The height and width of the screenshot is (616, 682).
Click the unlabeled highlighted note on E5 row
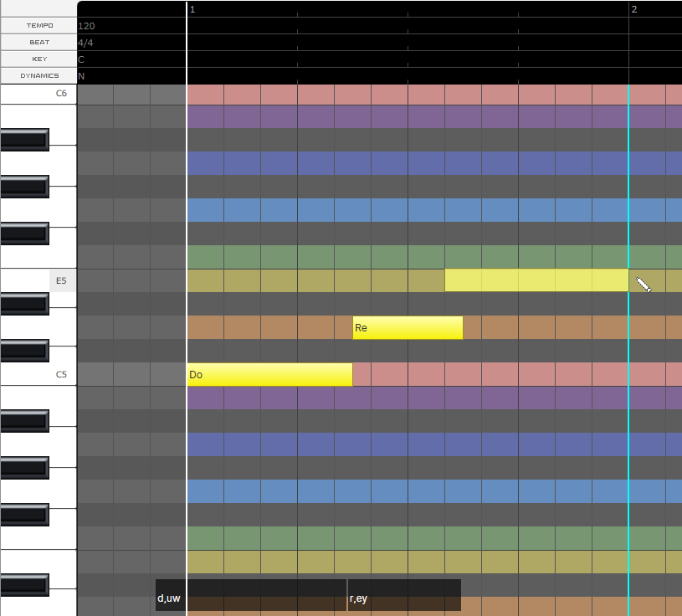click(536, 280)
